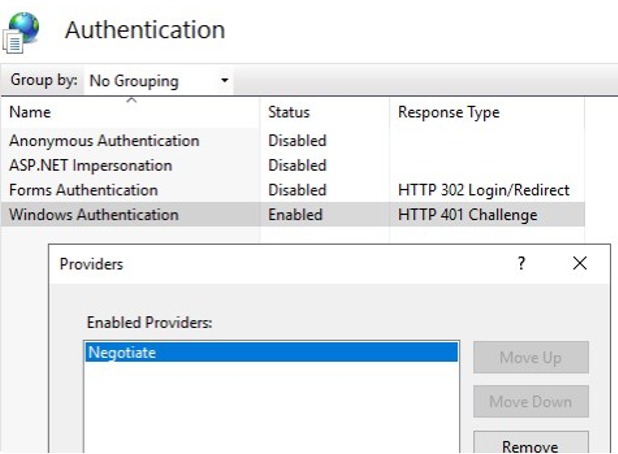Click HTTP 302 Login/Redirect cell
Screen dimensions: 618x454
(x=484, y=190)
